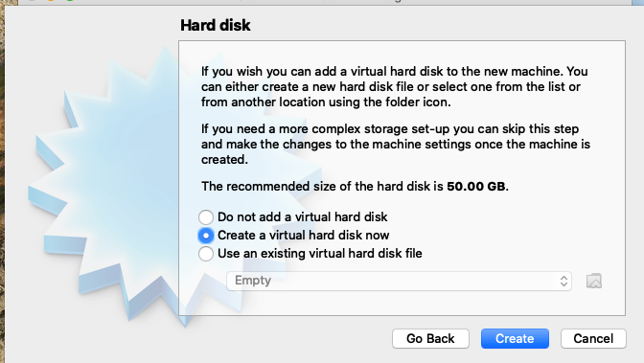Click the bold 50.00 GB recommended size text
644x363 pixels.
tap(476, 187)
